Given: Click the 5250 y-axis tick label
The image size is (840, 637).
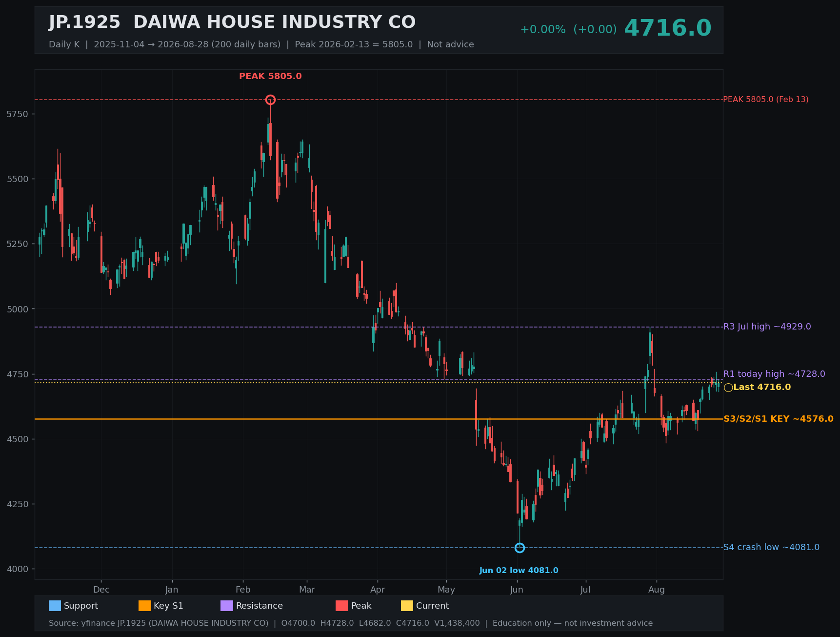Looking at the screenshot, I should tap(18, 244).
